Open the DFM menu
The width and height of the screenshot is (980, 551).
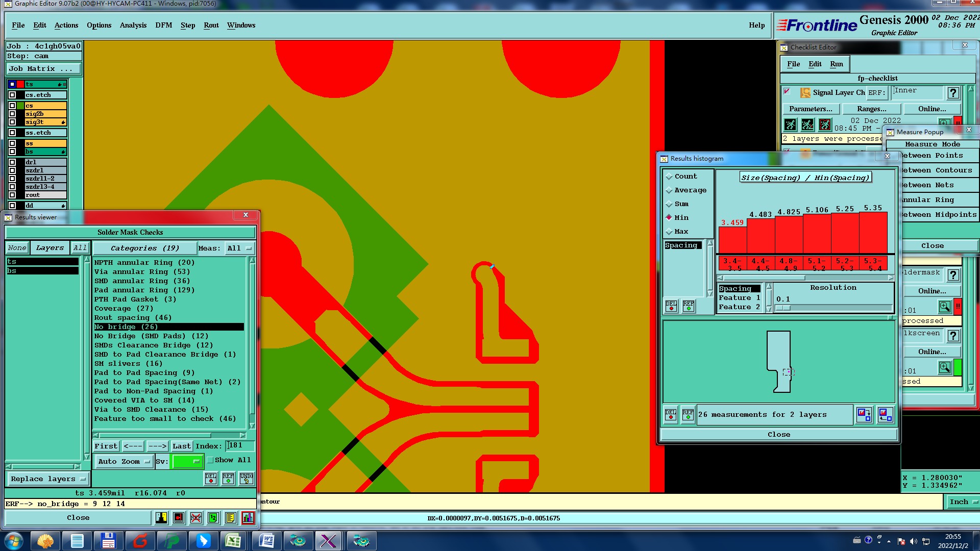[x=163, y=25]
